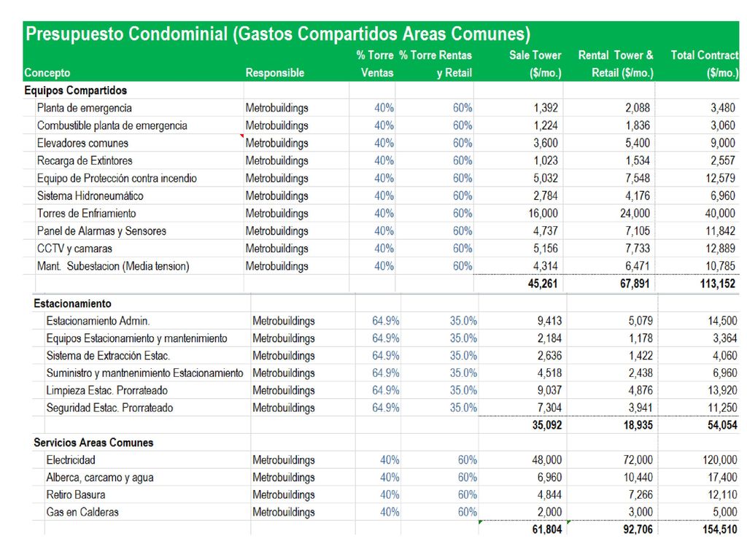The height and width of the screenshot is (560, 747).
Task: Select the 'Retiro Basura' cell
Action: tap(75, 495)
